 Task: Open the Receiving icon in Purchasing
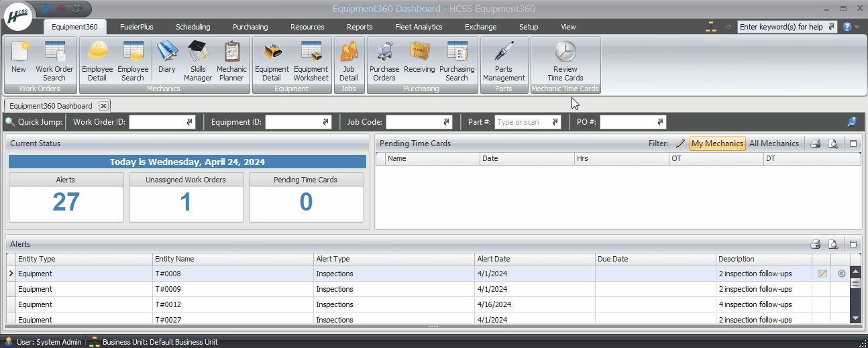tap(419, 60)
